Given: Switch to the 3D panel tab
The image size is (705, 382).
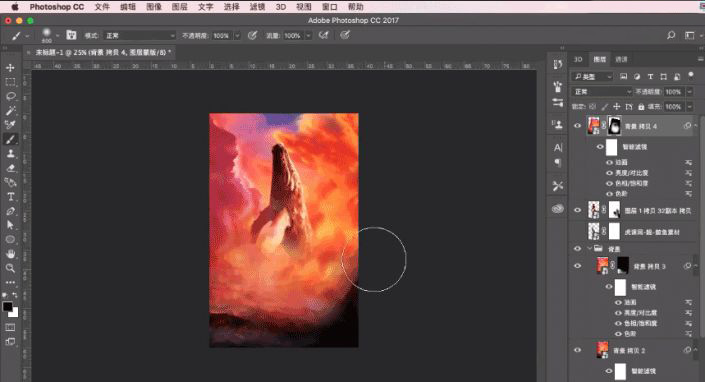Looking at the screenshot, I should 578,59.
